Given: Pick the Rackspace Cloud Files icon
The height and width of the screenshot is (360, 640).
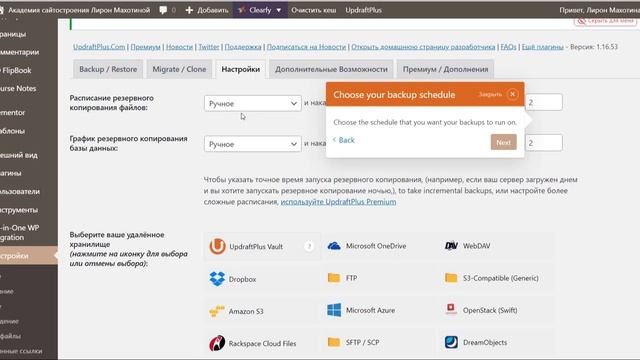Looking at the screenshot, I should 217,343.
